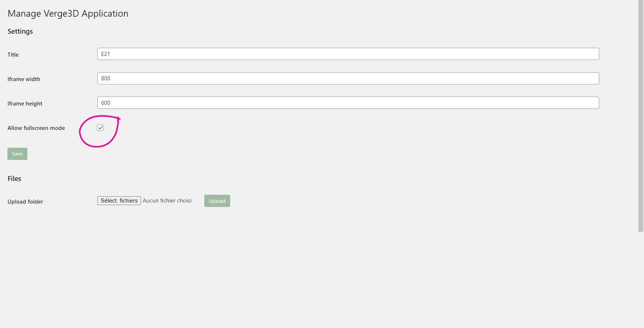Click the iframe width field showing 800
Viewport: 644px width, 328px height.
click(348, 78)
